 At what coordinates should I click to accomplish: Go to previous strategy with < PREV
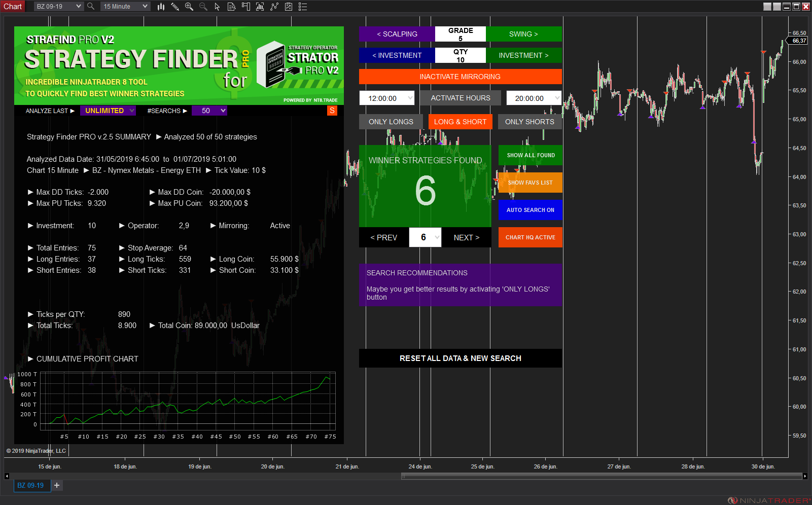384,237
